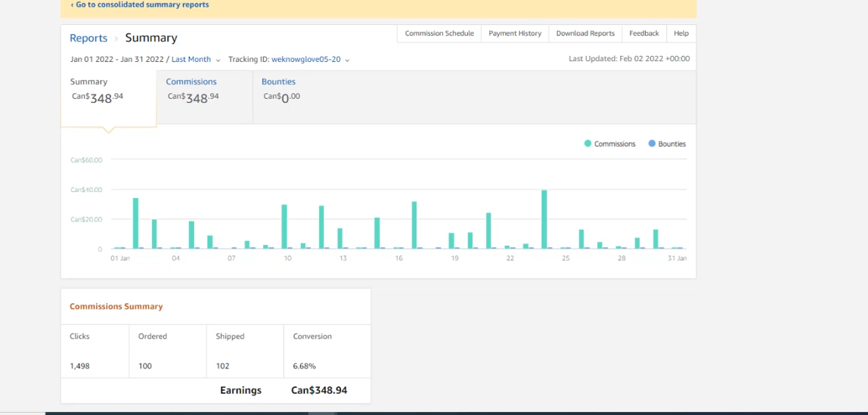The image size is (868, 415).
Task: Click the Can$40.00 axis label
Action: pos(86,190)
